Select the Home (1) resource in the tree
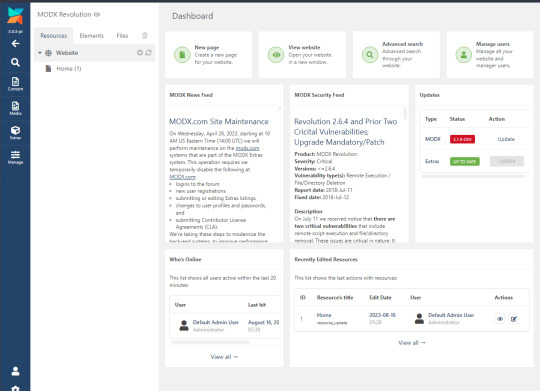 pyautogui.click(x=69, y=69)
